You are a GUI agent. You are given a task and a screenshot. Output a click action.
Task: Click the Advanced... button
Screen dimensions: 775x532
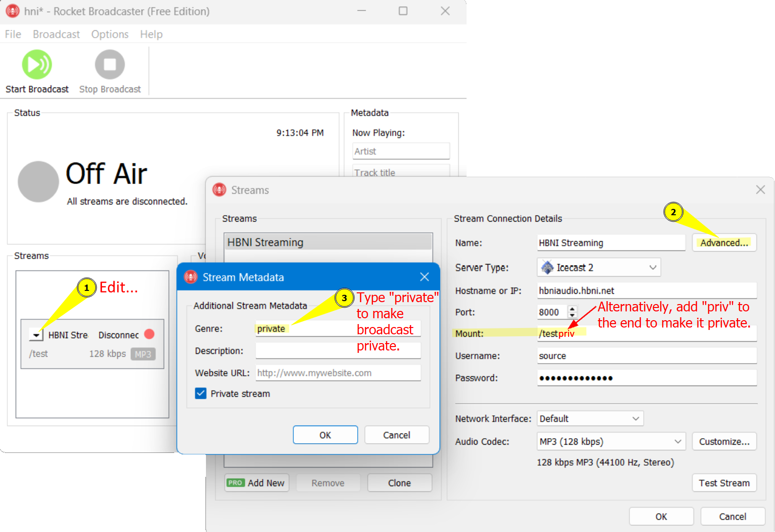(724, 243)
